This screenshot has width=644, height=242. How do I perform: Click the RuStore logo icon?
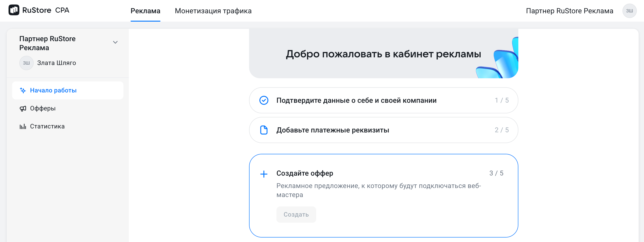(x=14, y=10)
